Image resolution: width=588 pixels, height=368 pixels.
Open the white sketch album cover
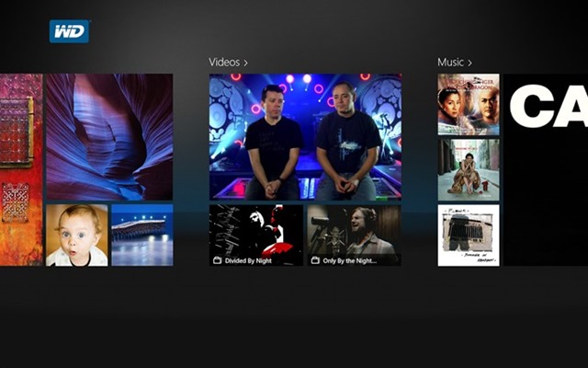468,236
